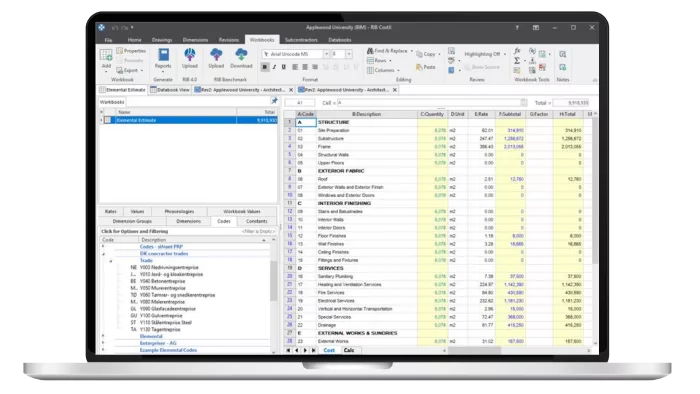This screenshot has width=700, height=394.
Task: Click the B:Description column header
Action: pyautogui.click(x=367, y=114)
